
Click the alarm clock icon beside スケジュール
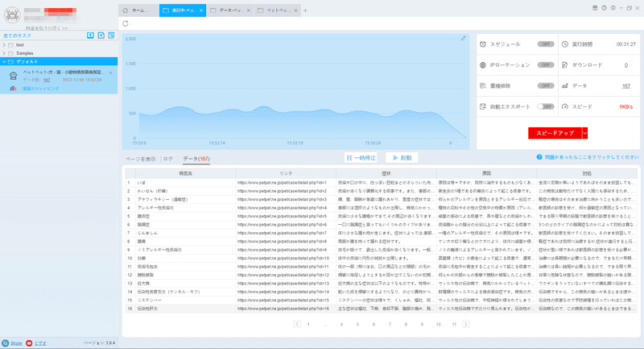pyautogui.click(x=483, y=44)
